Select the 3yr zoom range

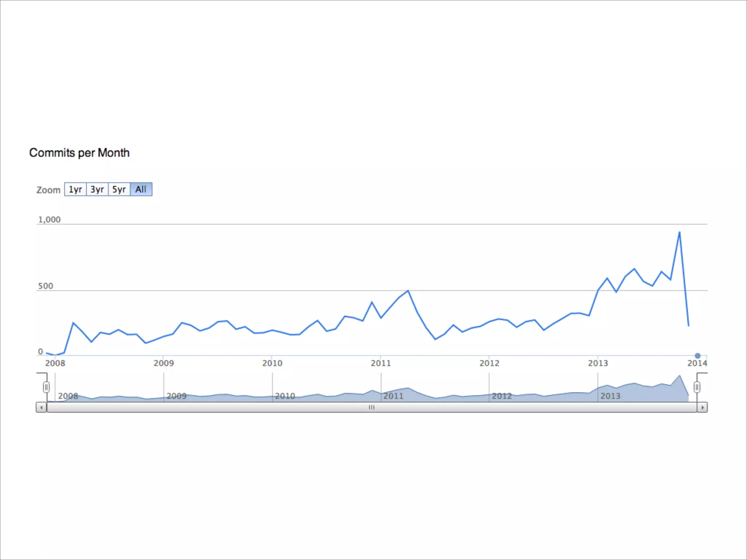point(97,189)
